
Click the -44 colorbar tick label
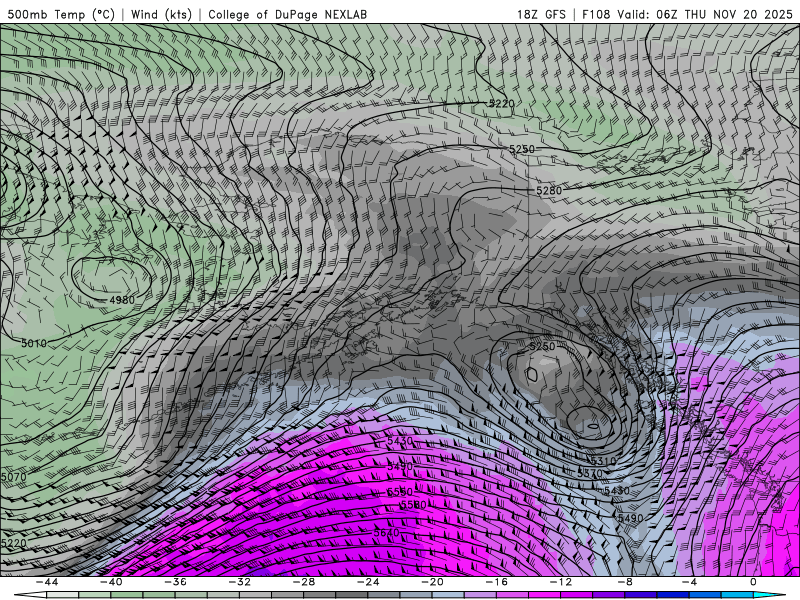coord(47,582)
